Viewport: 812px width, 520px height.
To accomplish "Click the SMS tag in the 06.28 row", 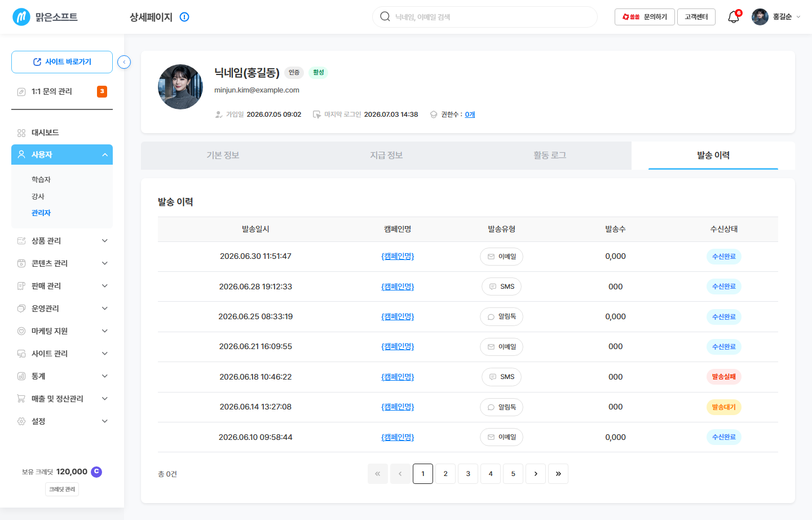I will click(501, 287).
